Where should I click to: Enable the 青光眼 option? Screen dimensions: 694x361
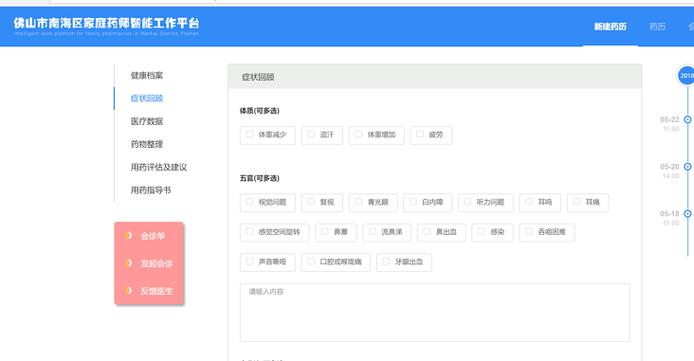point(359,202)
